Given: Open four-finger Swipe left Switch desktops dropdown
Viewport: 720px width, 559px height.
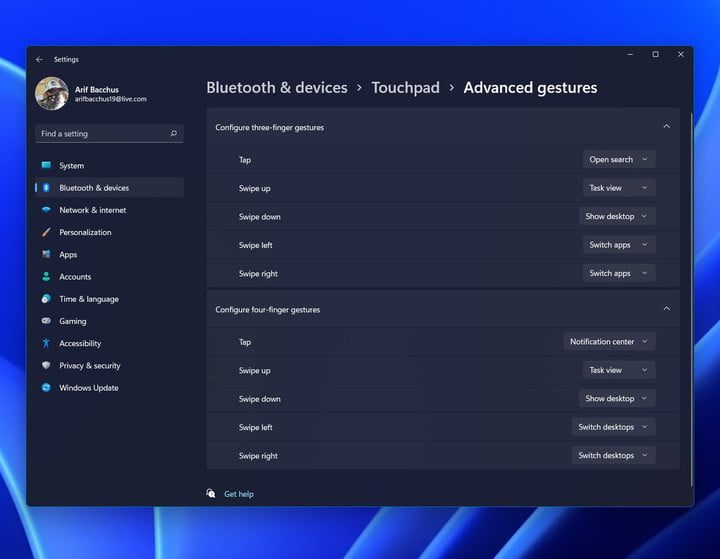Looking at the screenshot, I should tap(613, 427).
